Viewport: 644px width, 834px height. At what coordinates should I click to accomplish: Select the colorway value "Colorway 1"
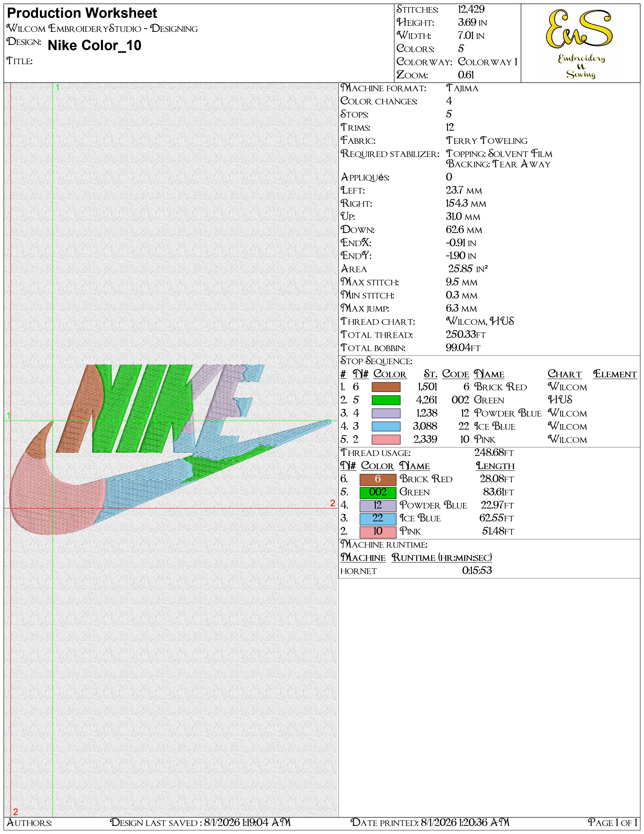488,61
